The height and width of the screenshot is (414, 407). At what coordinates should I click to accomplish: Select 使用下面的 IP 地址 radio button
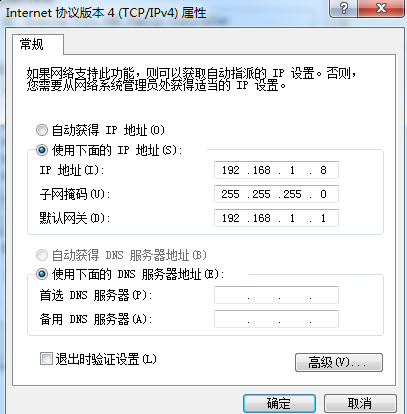pyautogui.click(x=42, y=150)
